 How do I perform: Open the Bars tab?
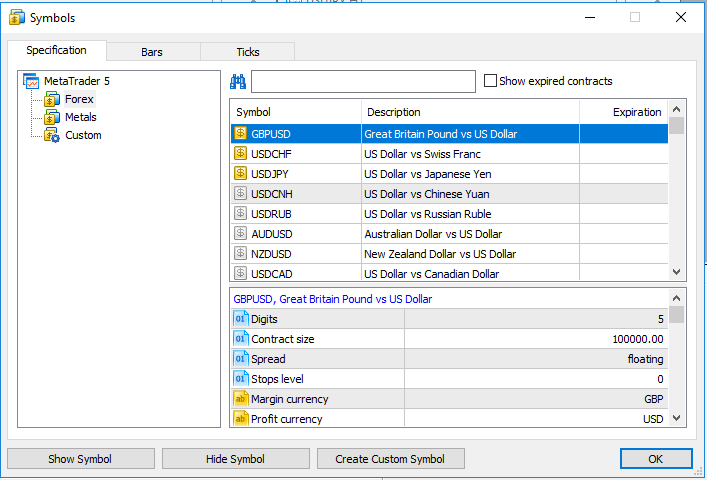(152, 52)
